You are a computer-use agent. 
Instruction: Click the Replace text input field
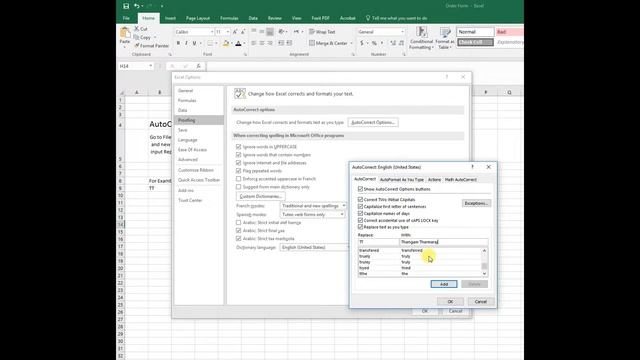point(378,242)
